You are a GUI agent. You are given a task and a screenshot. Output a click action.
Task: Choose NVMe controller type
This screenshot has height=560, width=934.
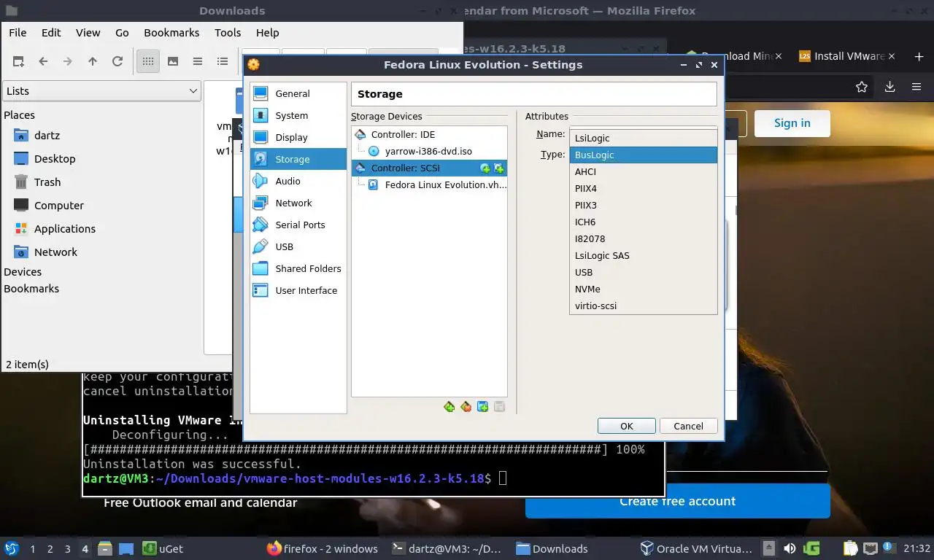[x=644, y=289]
